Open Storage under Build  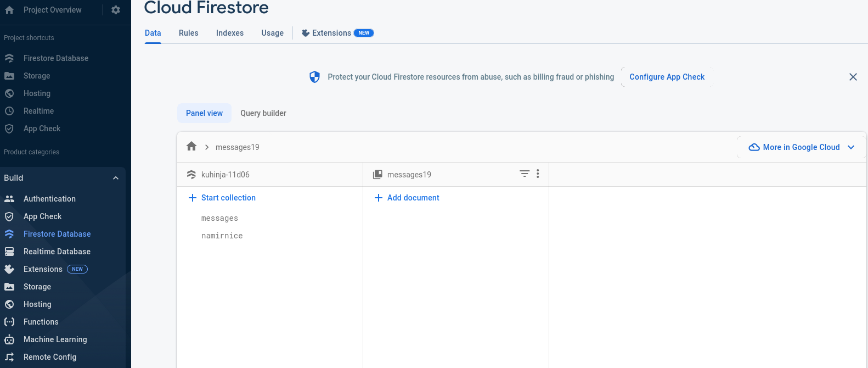(x=37, y=287)
